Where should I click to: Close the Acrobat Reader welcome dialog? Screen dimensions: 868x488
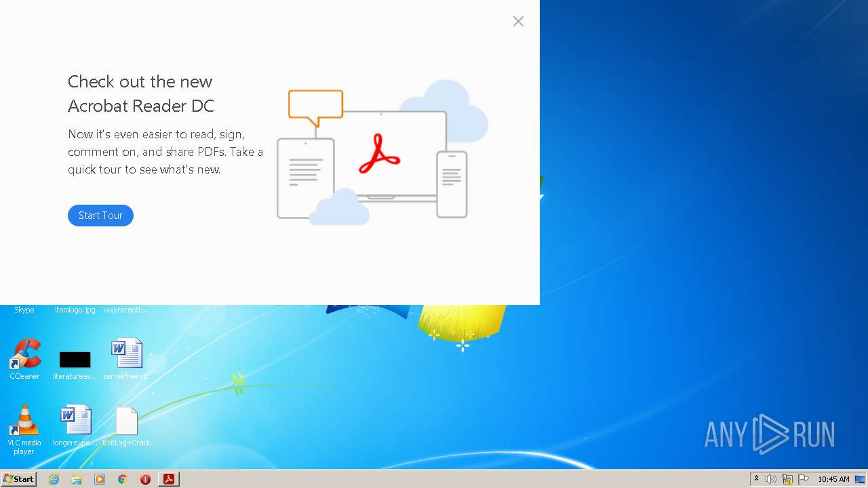pyautogui.click(x=518, y=22)
